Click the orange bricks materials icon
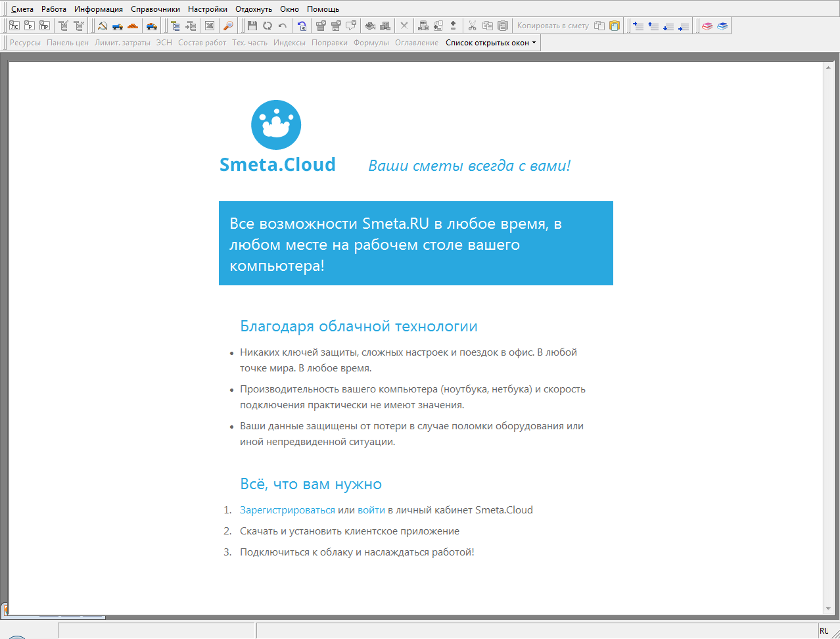840x639 pixels. [x=133, y=26]
